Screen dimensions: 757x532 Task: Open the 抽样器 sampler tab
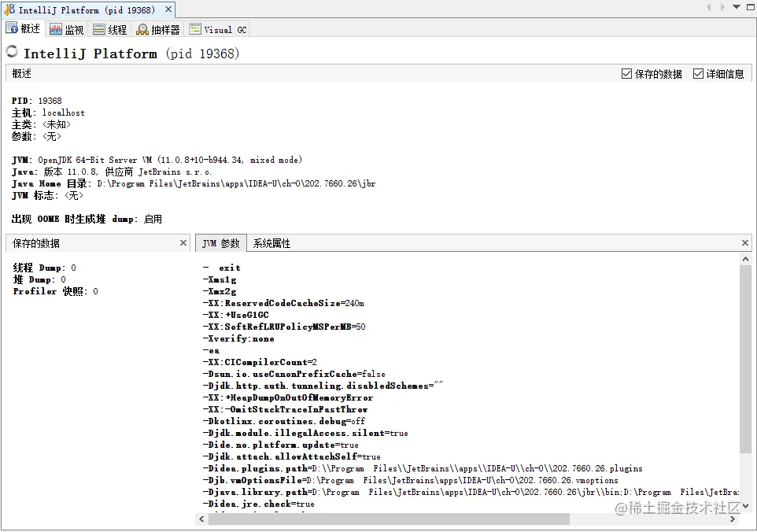pyautogui.click(x=158, y=30)
